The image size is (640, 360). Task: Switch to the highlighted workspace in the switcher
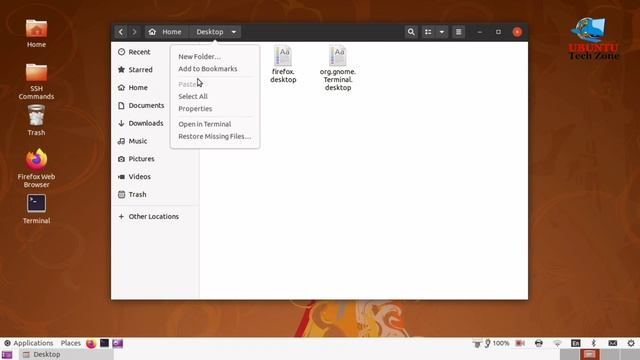(590, 354)
